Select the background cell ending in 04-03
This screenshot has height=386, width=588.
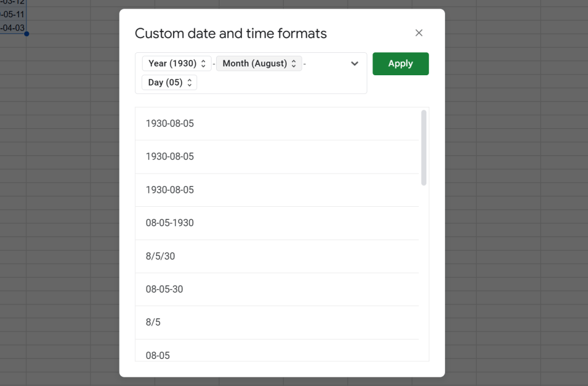coord(13,28)
